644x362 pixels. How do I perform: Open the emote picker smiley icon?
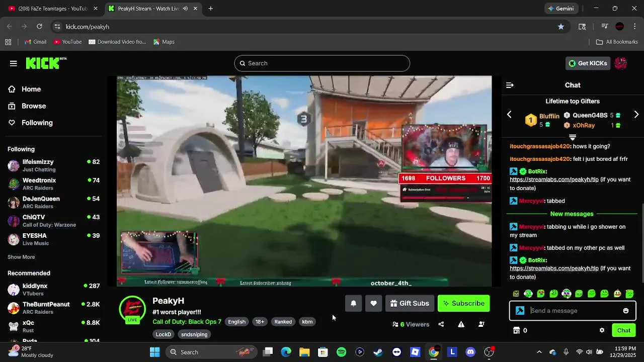coord(626,311)
